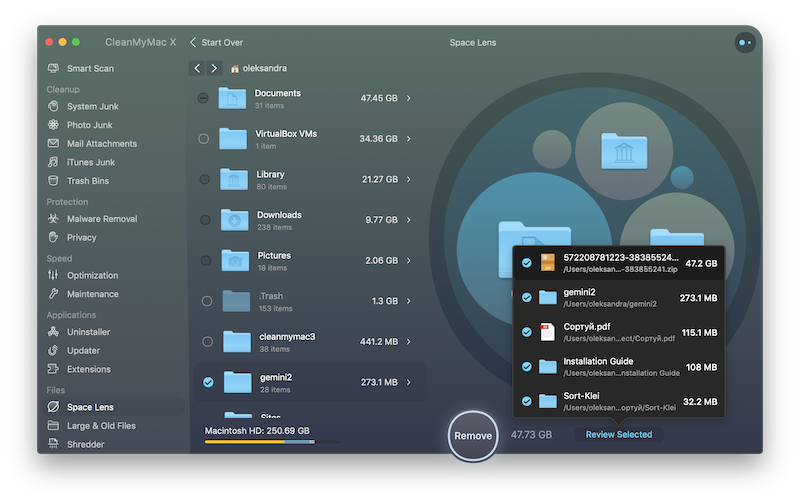Click the iTunes Junk music icon
The width and height of the screenshot is (800, 503).
53,162
